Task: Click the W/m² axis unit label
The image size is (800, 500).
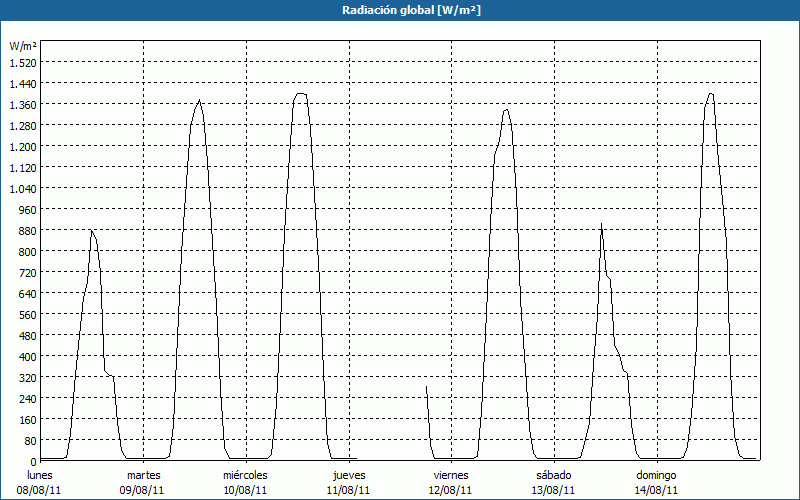Action: click(x=23, y=46)
